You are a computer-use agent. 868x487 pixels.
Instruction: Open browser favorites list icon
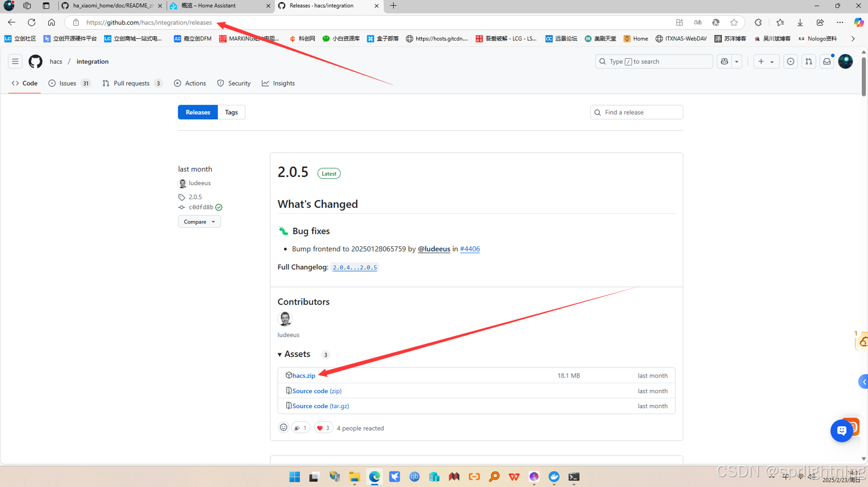[780, 22]
